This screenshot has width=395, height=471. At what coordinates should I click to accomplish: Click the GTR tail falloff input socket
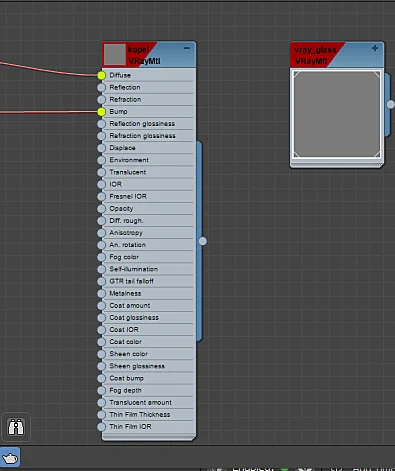102,281
